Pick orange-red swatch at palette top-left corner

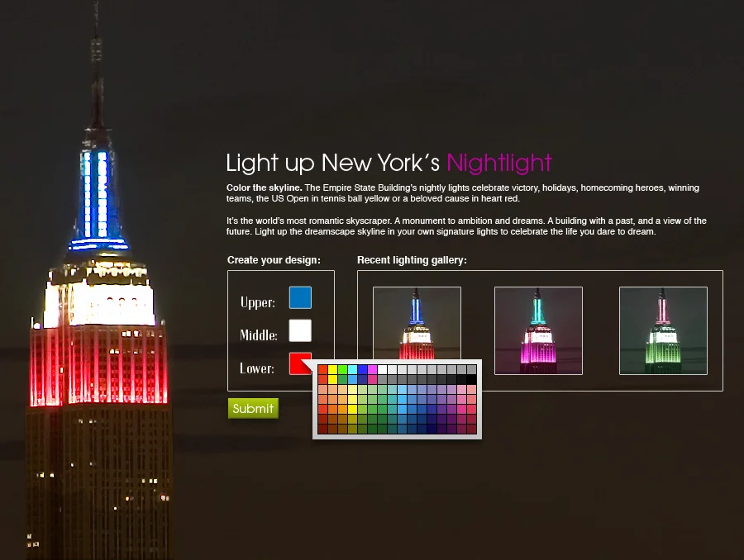pos(322,369)
